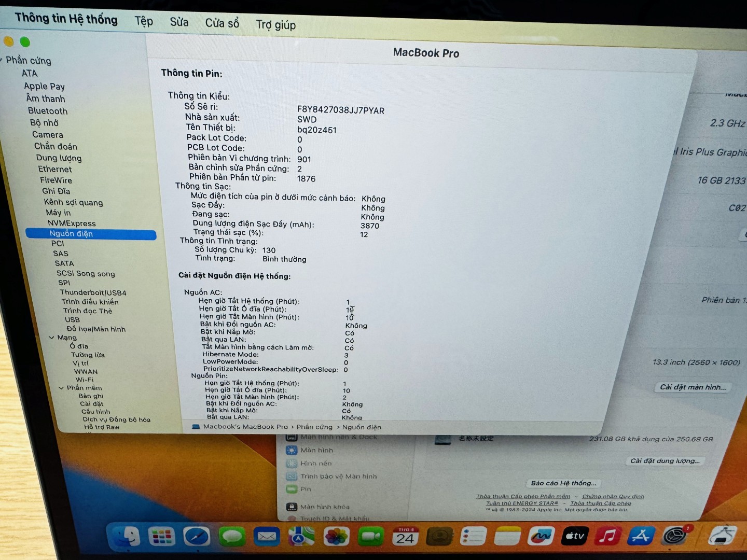Open the Trợ giúp menu

tap(275, 24)
